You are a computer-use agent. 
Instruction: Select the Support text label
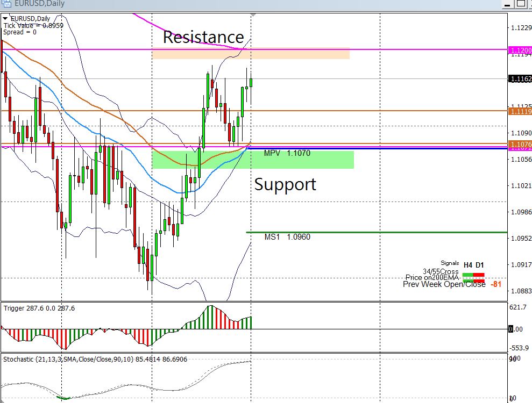285,184
